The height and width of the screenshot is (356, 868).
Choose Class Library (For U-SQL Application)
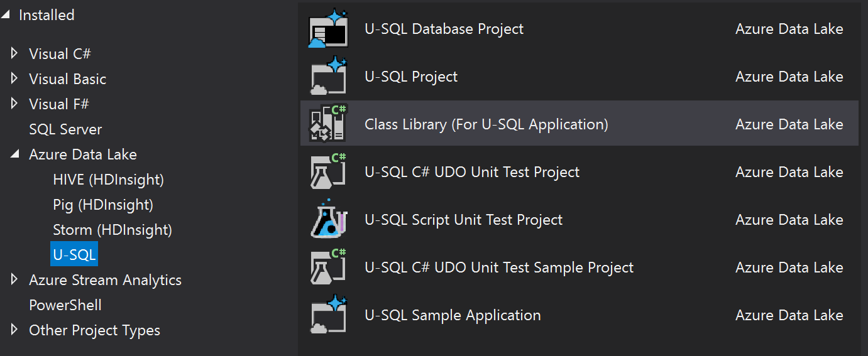486,124
